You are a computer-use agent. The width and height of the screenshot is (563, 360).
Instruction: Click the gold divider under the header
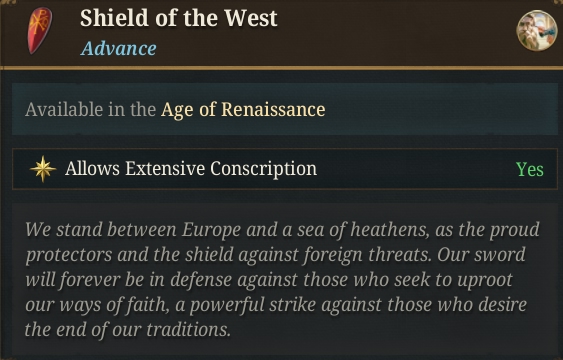click(x=282, y=67)
